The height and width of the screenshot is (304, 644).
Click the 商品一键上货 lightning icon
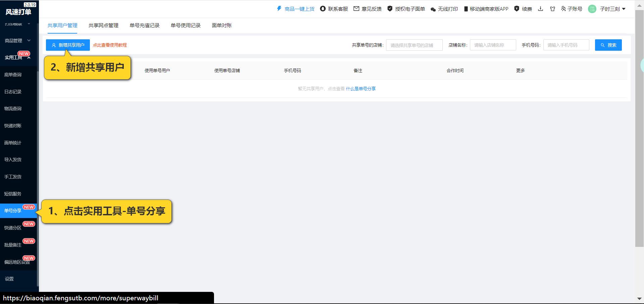(279, 9)
